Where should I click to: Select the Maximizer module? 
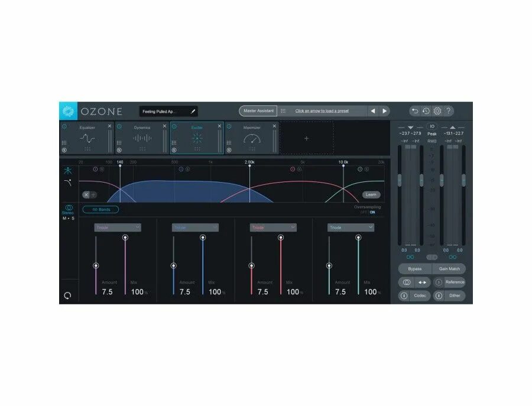tap(252, 138)
